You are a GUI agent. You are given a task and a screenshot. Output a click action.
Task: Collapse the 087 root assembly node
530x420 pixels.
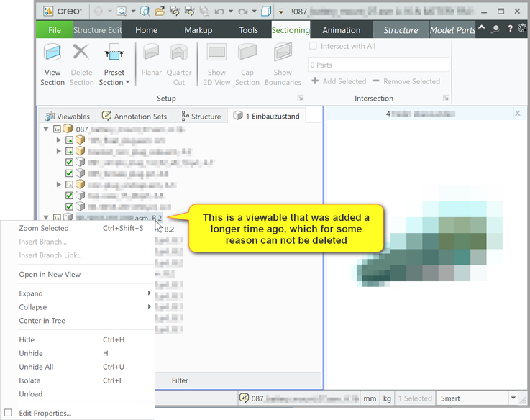46,129
